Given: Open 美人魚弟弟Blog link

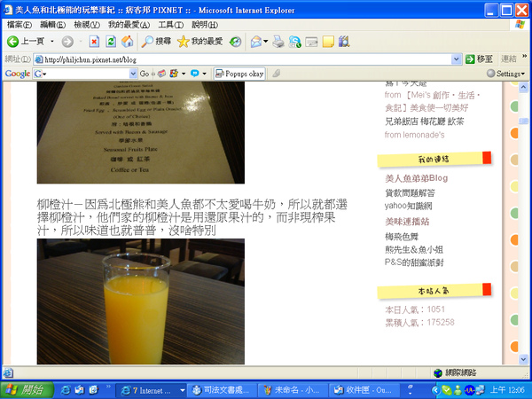Looking at the screenshot, I should click(417, 178).
